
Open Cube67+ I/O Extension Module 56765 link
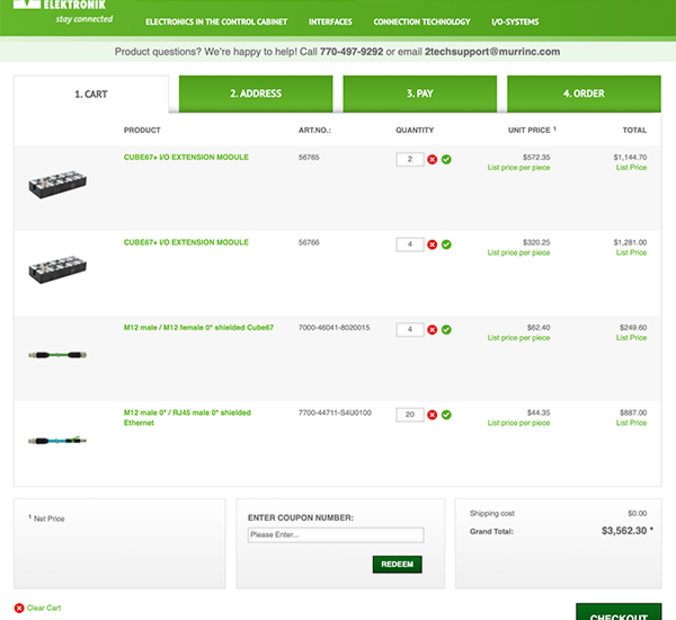186,157
